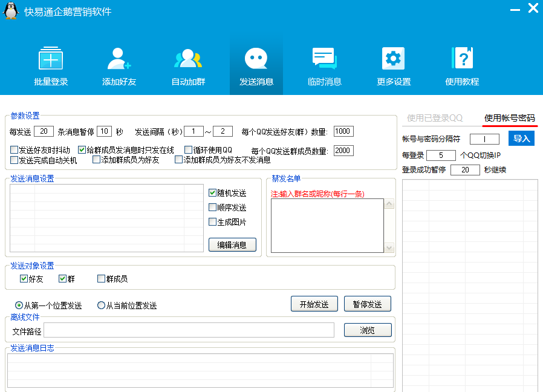Viewport: 543px width, 392px height.
Task: Enable 生成图片 checkbox
Action: [213, 222]
